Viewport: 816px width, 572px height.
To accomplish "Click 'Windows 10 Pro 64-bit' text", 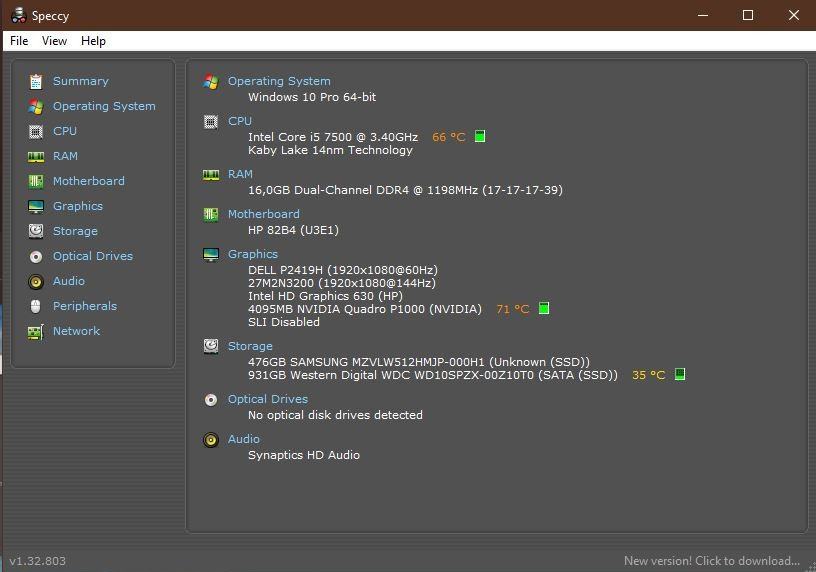I will pos(312,97).
